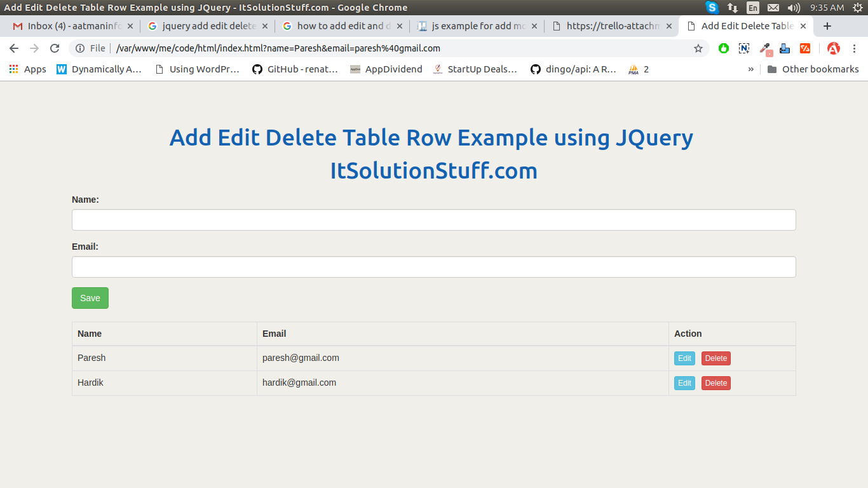The image size is (868, 488).
Task: Open the Evernote Web Clipper extension
Action: 744,48
